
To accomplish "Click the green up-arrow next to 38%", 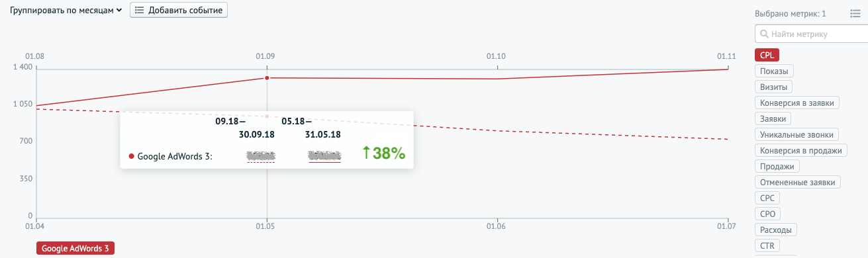I will pos(366,153).
